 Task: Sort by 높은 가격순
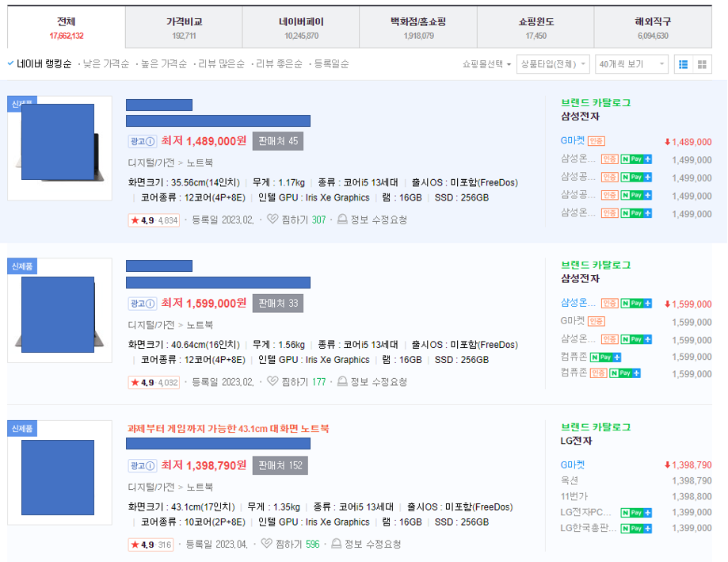tap(164, 64)
